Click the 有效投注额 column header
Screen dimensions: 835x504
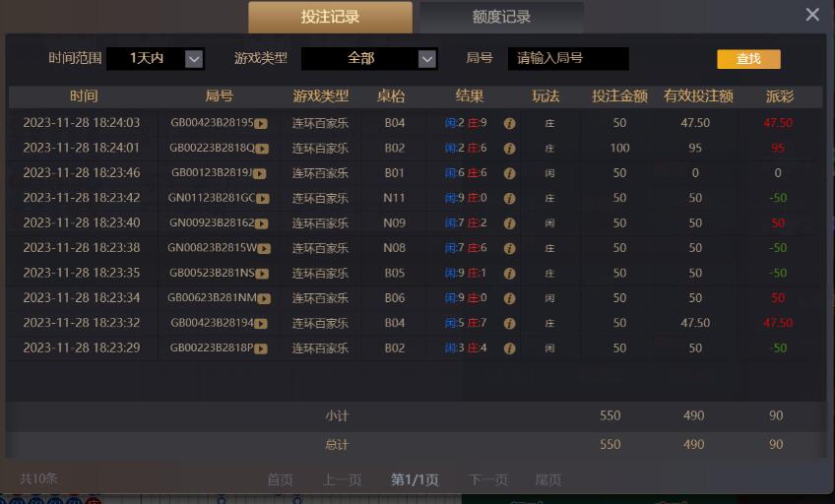point(698,96)
